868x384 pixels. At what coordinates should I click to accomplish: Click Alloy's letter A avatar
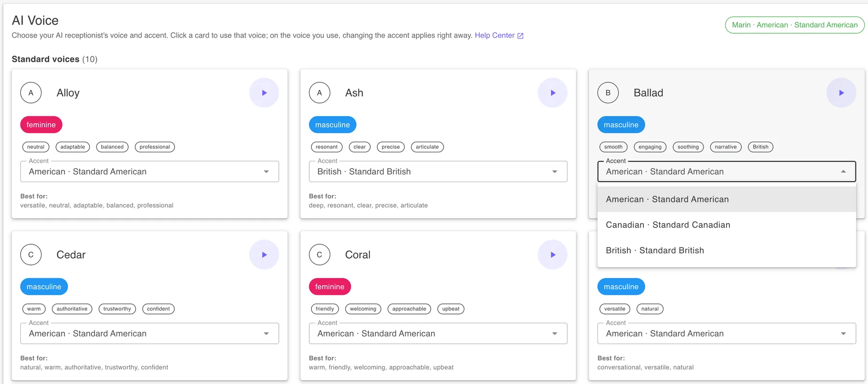tap(31, 93)
